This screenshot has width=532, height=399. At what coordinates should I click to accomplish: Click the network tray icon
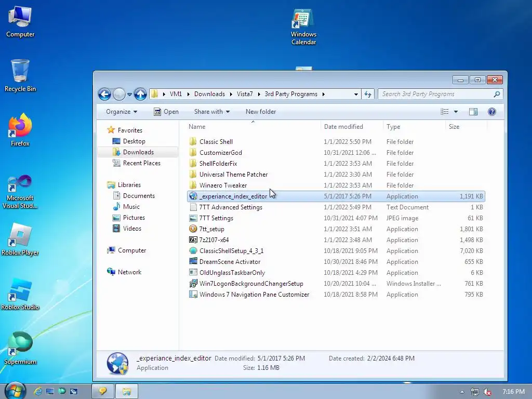click(475, 392)
